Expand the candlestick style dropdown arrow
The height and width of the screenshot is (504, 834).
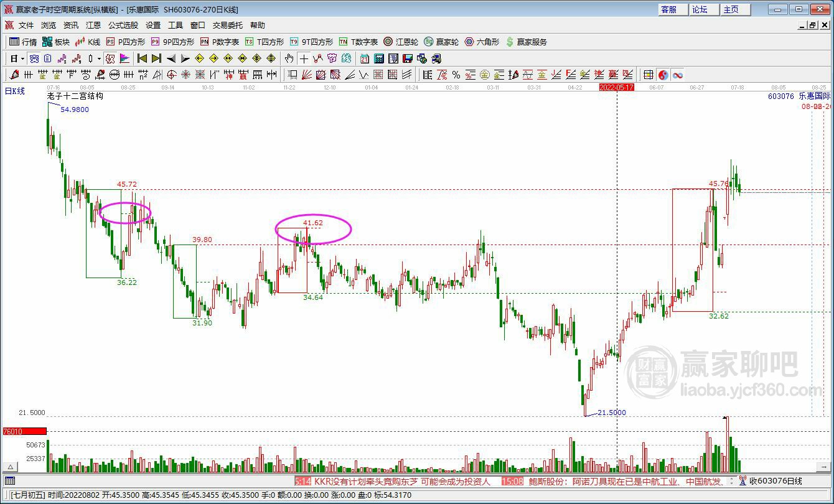tap(99, 58)
